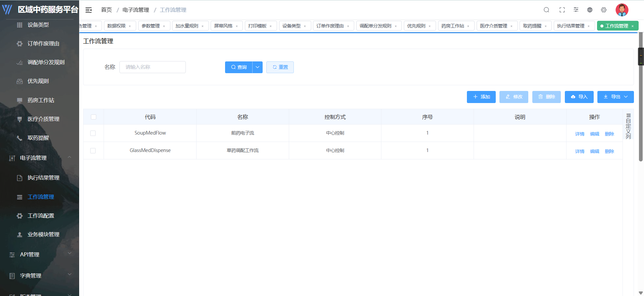
Task: Click 编辑 for SoupMedFlow row
Action: (595, 134)
